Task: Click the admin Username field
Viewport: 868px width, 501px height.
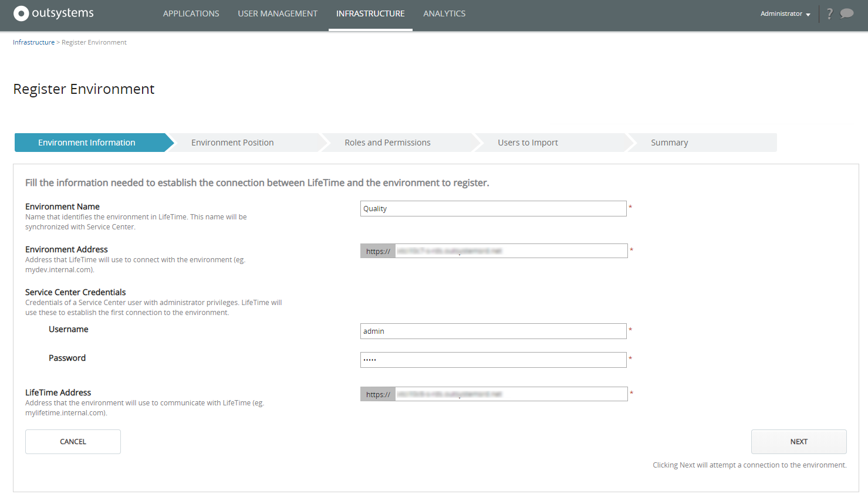Action: pyautogui.click(x=493, y=331)
